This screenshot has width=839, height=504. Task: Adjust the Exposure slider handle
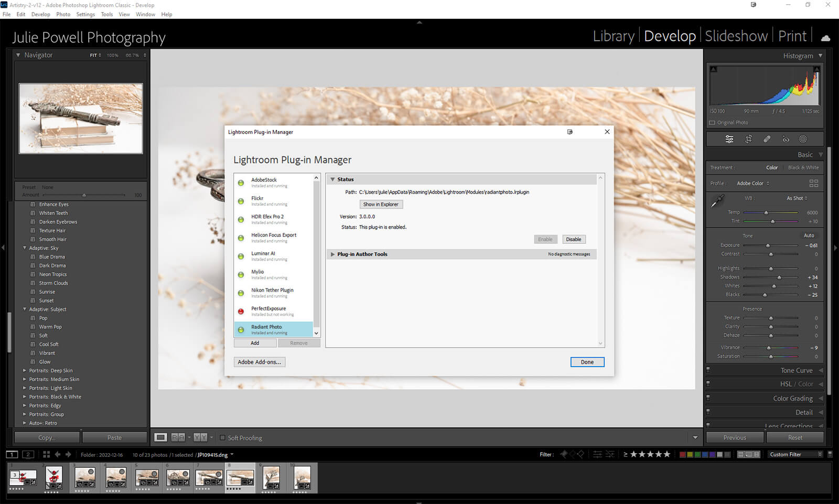click(x=768, y=245)
